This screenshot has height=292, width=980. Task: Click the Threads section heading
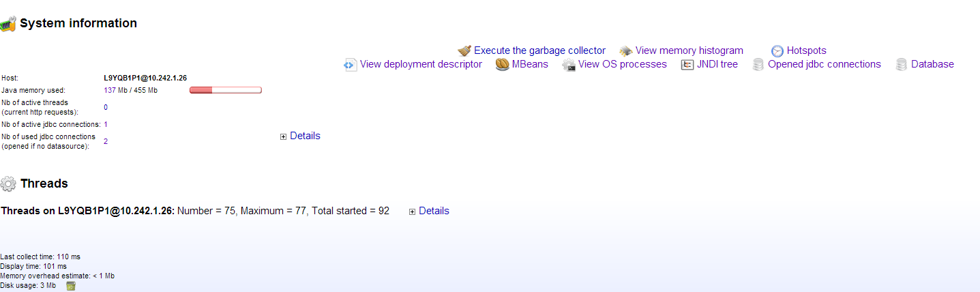tap(44, 184)
